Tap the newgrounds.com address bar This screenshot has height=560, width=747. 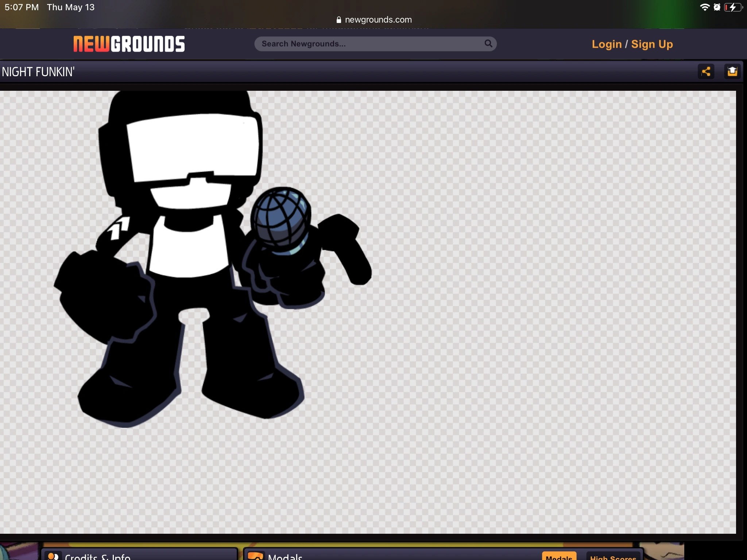pyautogui.click(x=378, y=20)
